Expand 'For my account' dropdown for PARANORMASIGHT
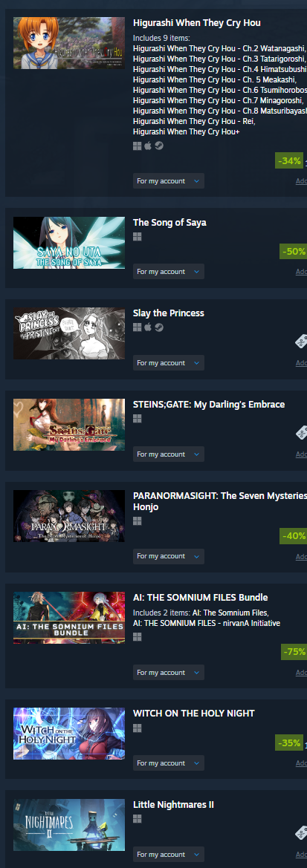 pos(169,556)
